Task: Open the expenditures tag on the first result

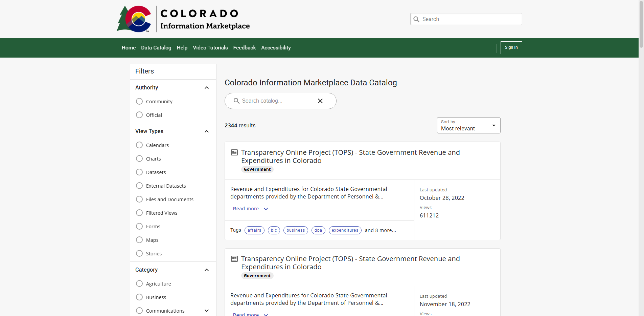Action: pyautogui.click(x=345, y=230)
